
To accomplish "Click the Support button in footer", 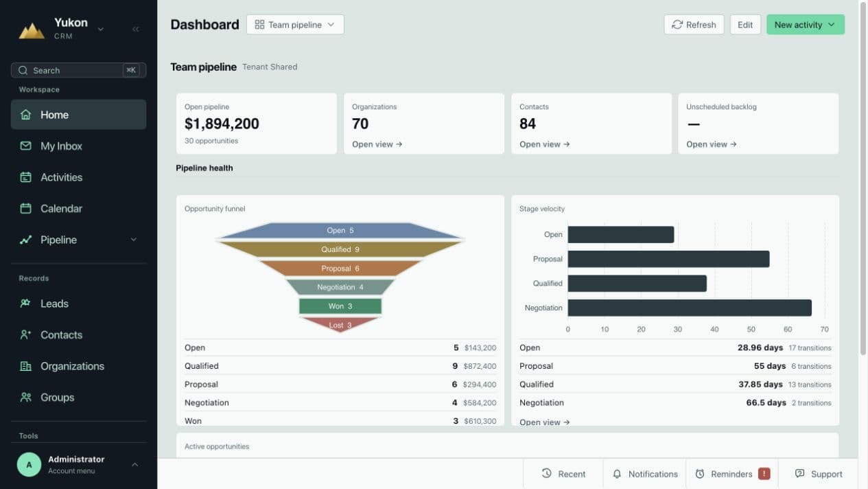I will click(819, 473).
